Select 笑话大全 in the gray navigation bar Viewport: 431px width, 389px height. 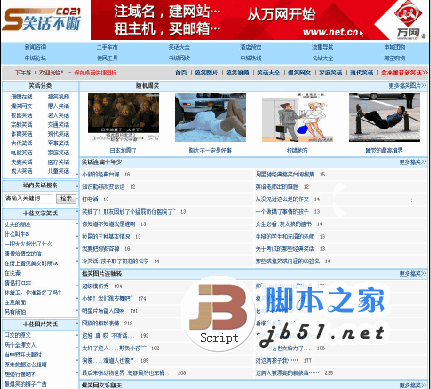268,72
